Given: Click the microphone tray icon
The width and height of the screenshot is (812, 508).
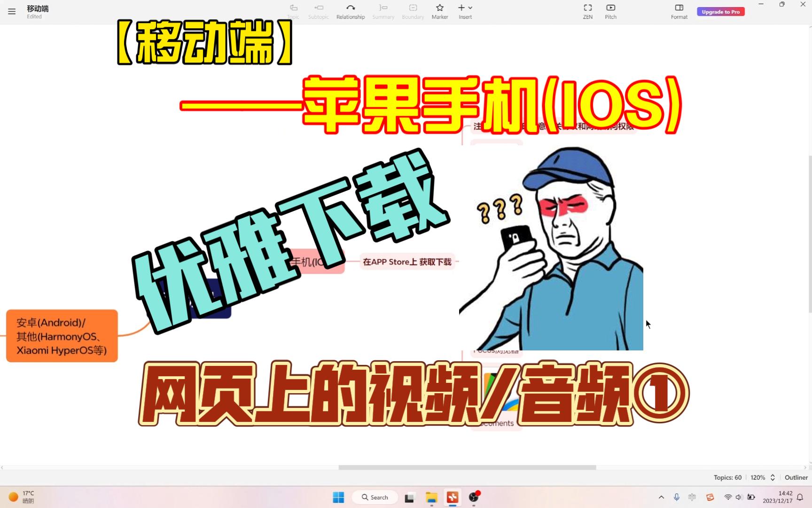Looking at the screenshot, I should coord(677,497).
